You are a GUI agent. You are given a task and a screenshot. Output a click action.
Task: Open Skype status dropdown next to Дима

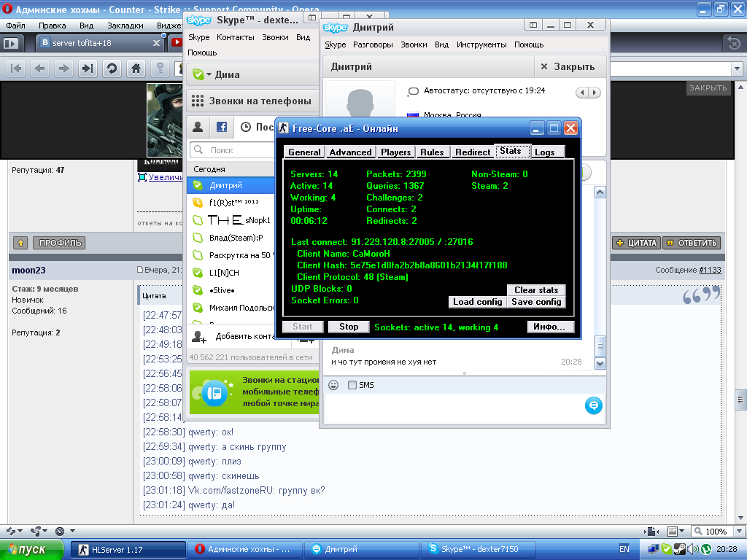pos(209,75)
